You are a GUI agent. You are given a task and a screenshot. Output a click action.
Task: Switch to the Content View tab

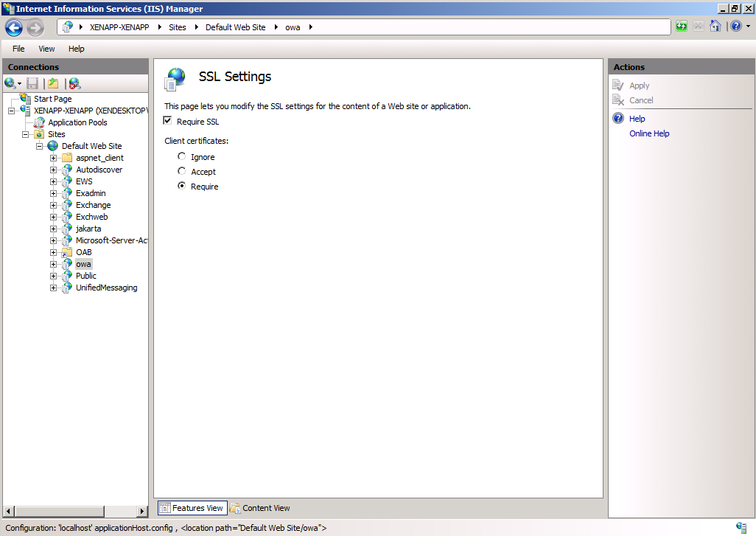pyautogui.click(x=260, y=508)
